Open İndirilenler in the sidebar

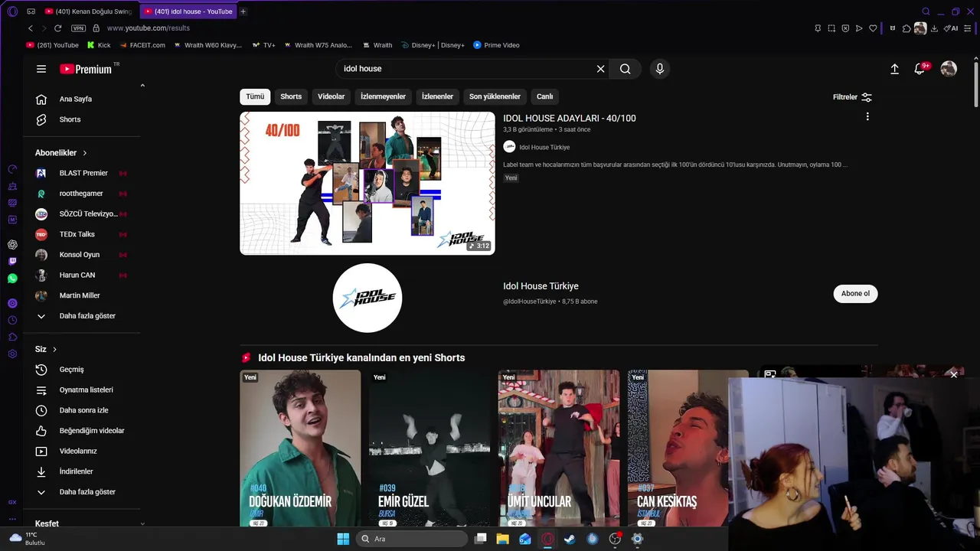tap(76, 471)
